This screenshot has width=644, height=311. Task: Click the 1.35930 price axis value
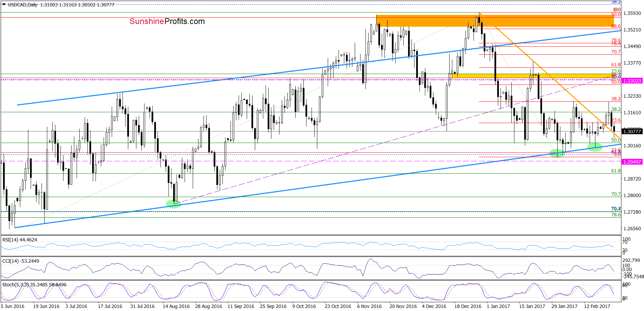(632, 13)
